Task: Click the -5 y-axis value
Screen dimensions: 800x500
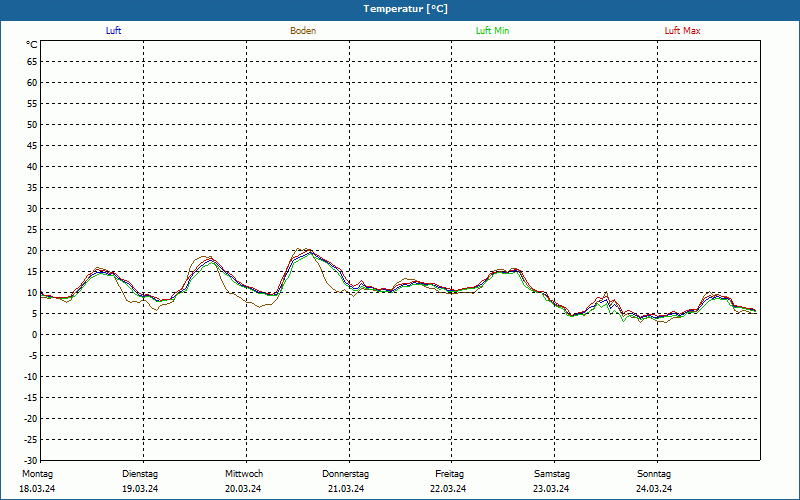Action: pyautogui.click(x=31, y=356)
